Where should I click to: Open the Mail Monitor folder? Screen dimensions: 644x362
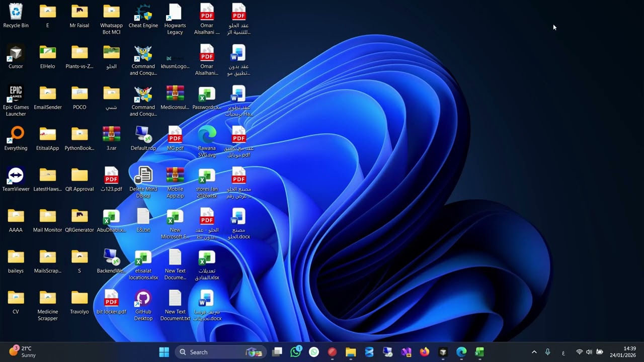click(48, 221)
